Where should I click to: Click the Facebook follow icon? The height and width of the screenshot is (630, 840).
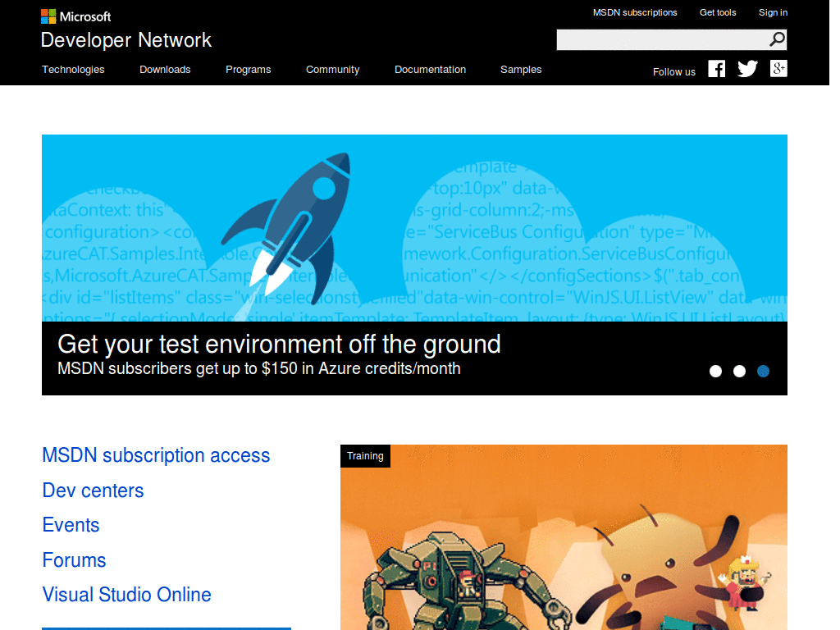[x=716, y=69]
